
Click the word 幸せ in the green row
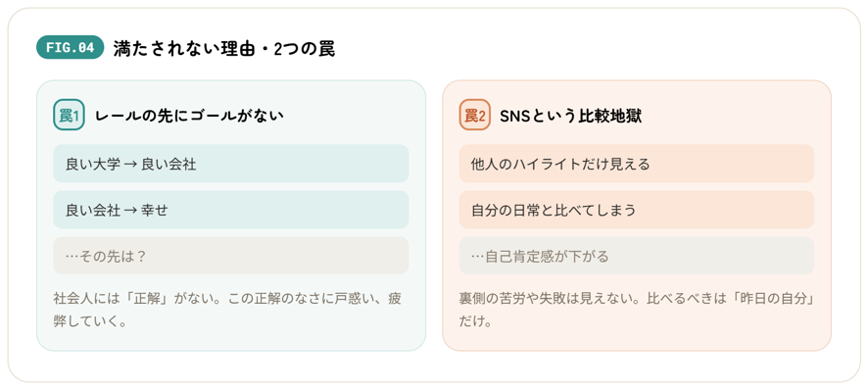pos(155,211)
